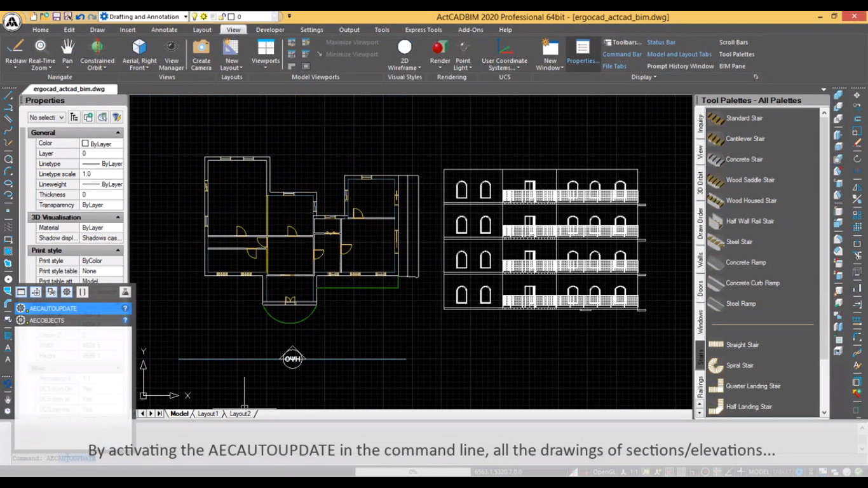Image resolution: width=868 pixels, height=488 pixels.
Task: Switch to the Annotate ribbon tab
Action: coord(164,30)
